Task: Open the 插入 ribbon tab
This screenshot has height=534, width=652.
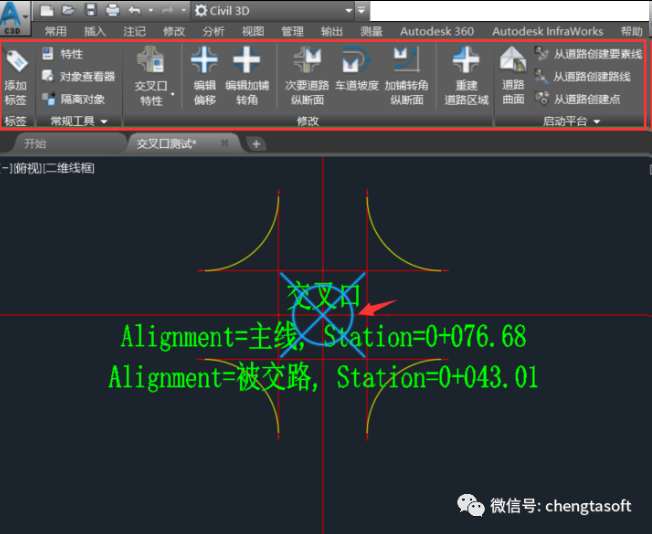Action: click(95, 31)
